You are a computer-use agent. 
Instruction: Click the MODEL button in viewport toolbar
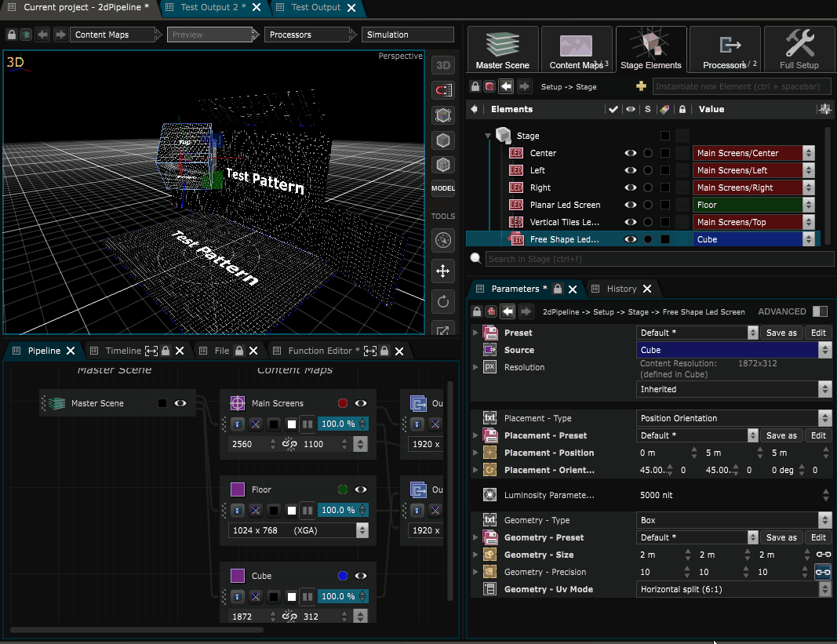(x=443, y=188)
